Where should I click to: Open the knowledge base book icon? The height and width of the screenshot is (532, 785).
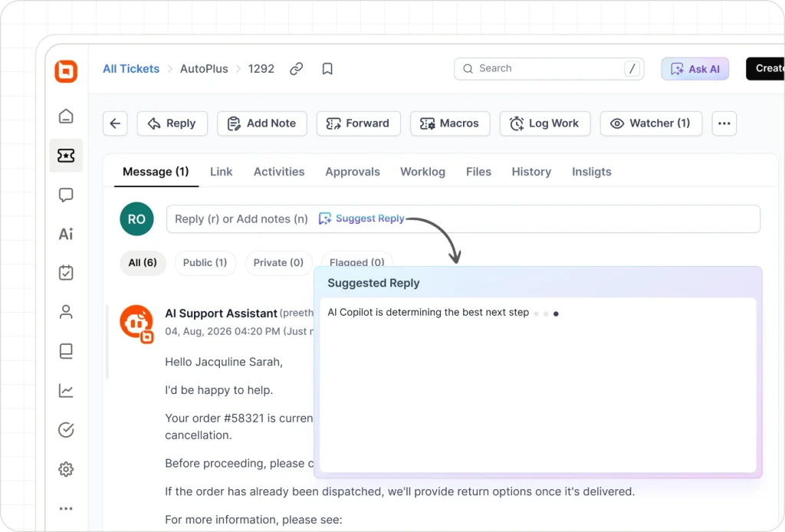(66, 351)
